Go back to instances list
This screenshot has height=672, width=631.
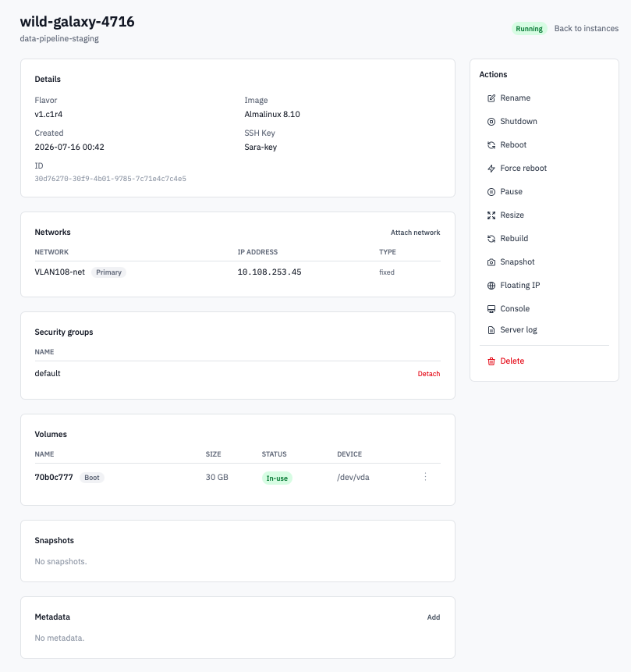[x=586, y=28]
